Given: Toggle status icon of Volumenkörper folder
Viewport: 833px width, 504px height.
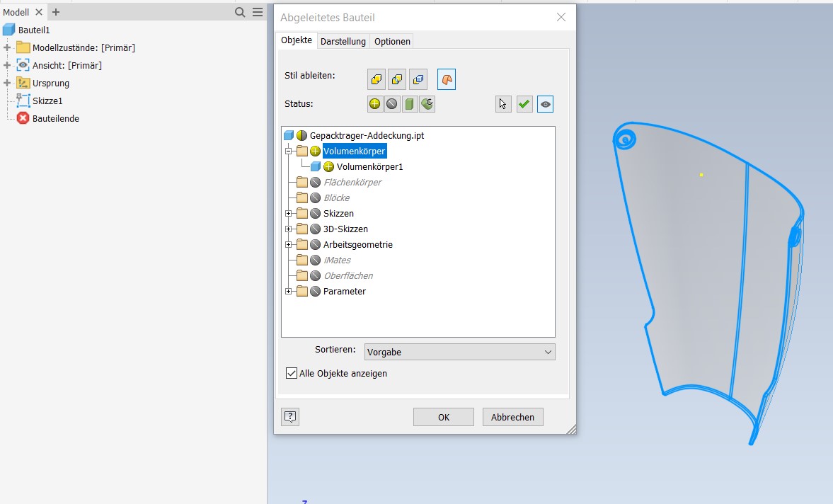Looking at the screenshot, I should pyautogui.click(x=315, y=151).
